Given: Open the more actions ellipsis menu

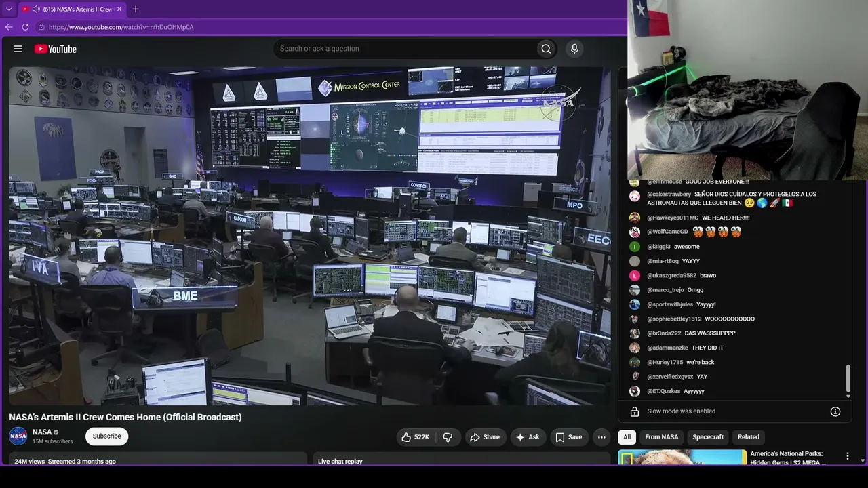Looking at the screenshot, I should [x=601, y=437].
